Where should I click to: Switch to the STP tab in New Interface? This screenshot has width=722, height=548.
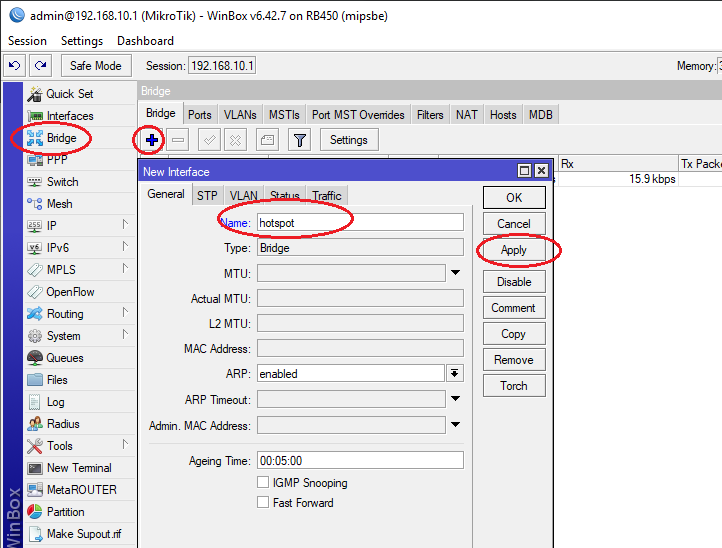tap(207, 196)
